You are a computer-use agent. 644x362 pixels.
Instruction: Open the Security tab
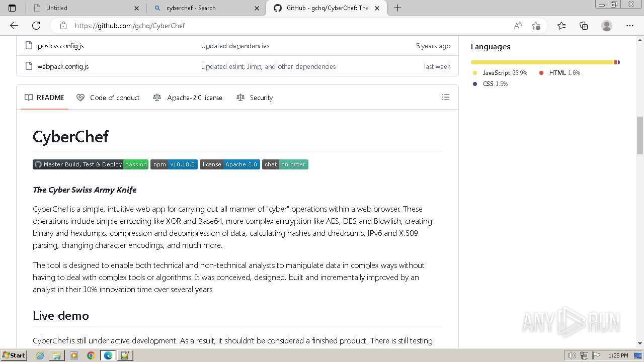tap(255, 98)
